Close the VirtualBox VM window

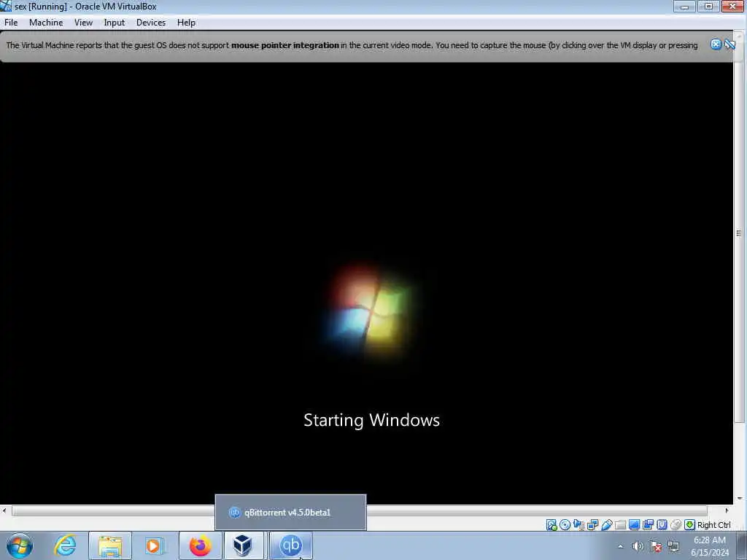click(733, 6)
